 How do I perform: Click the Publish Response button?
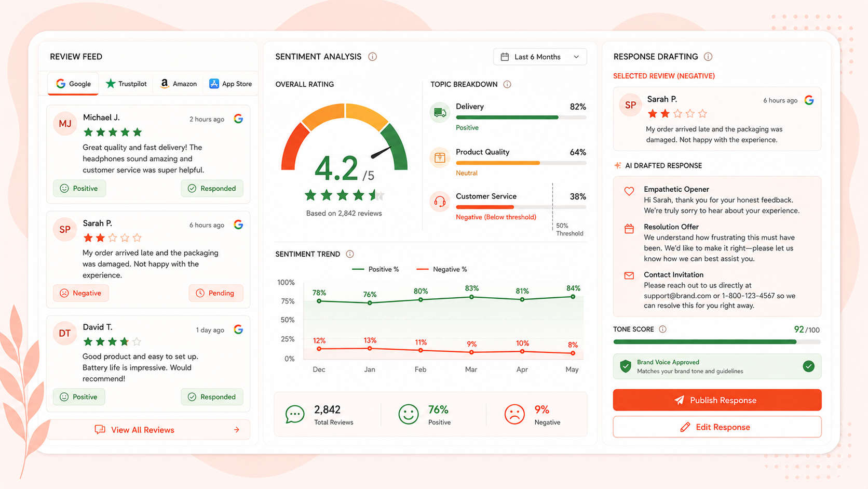pyautogui.click(x=717, y=400)
